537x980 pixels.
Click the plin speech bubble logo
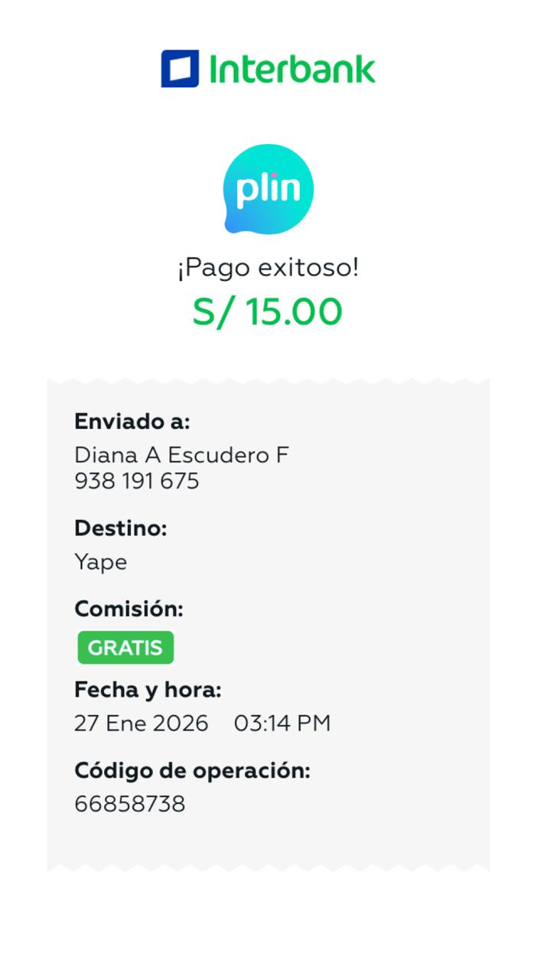click(268, 188)
